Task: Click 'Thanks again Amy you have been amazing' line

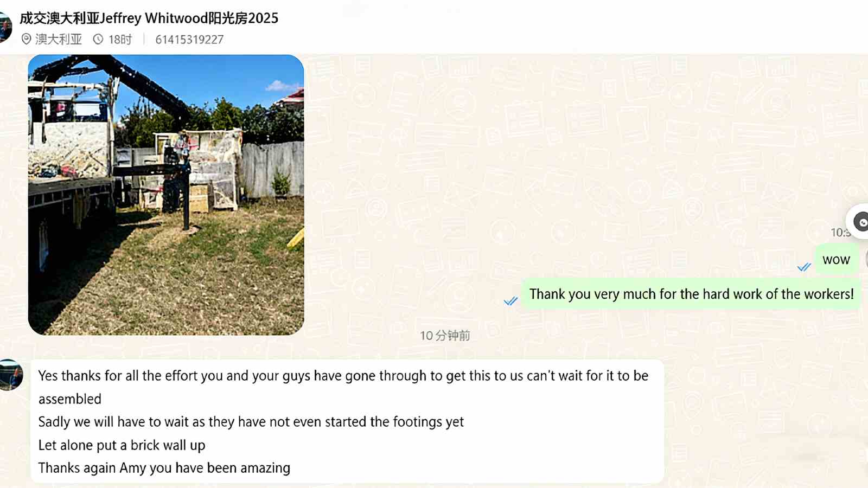Action: click(164, 468)
